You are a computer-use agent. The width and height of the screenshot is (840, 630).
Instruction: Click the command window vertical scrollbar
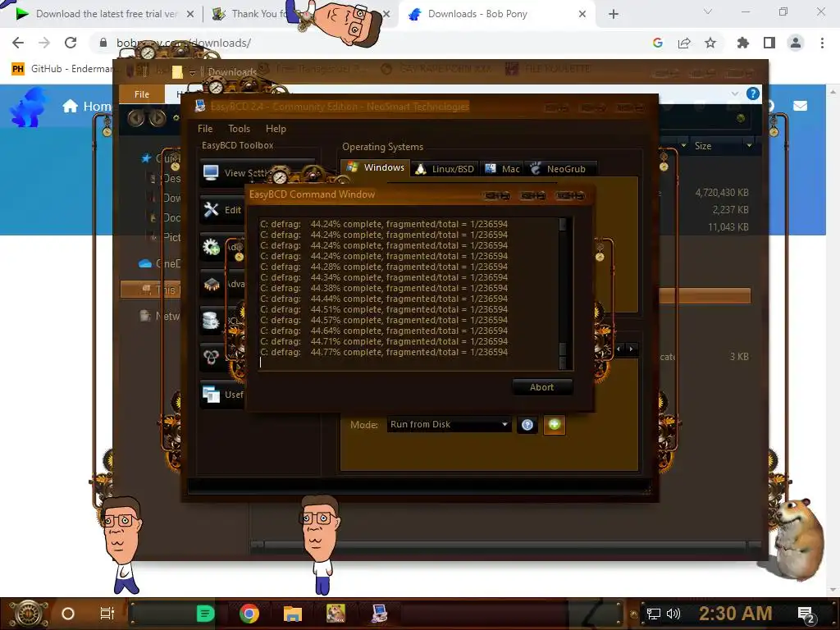pyautogui.click(x=563, y=293)
